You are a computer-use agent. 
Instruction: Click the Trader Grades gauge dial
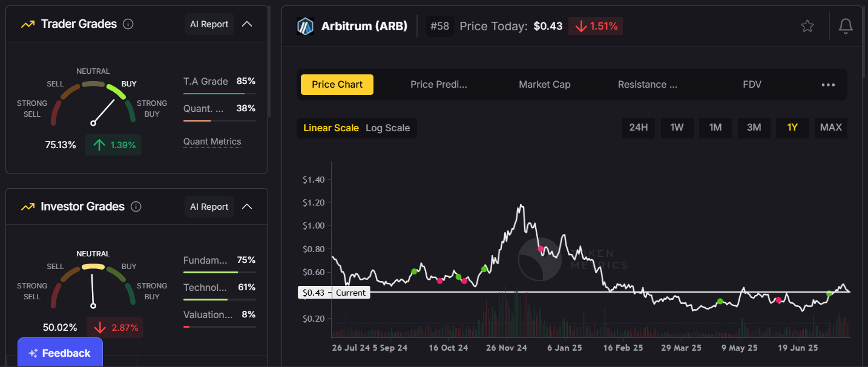(93, 103)
